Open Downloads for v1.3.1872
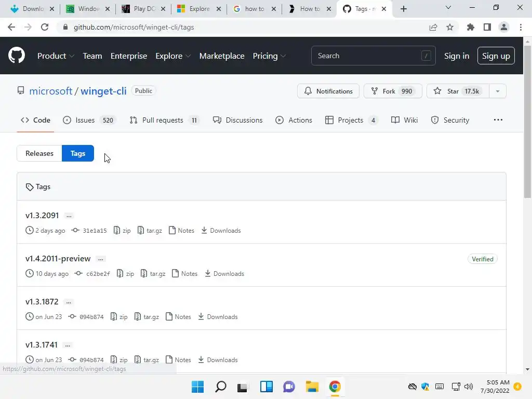532x399 pixels. (x=218, y=316)
